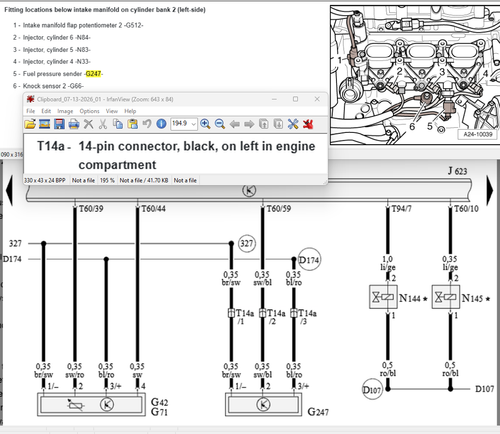The image size is (500, 434).
Task: Go to next wiring diagram page arrow
Action: tap(490, 190)
